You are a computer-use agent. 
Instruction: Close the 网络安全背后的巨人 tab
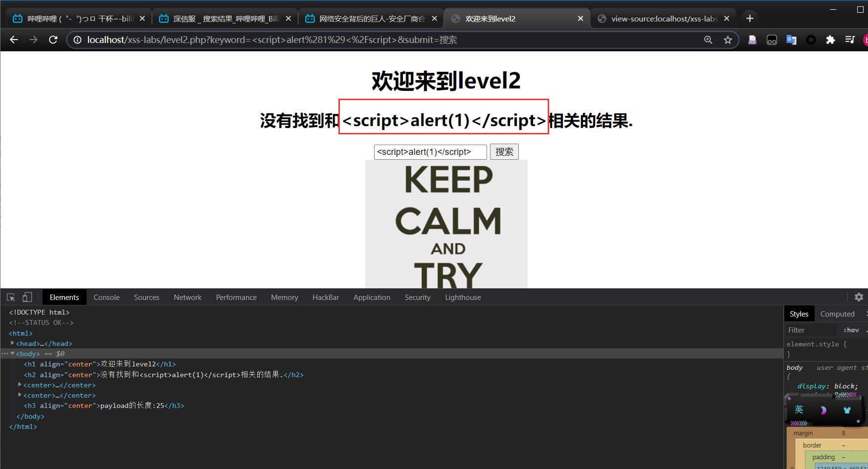tap(434, 19)
